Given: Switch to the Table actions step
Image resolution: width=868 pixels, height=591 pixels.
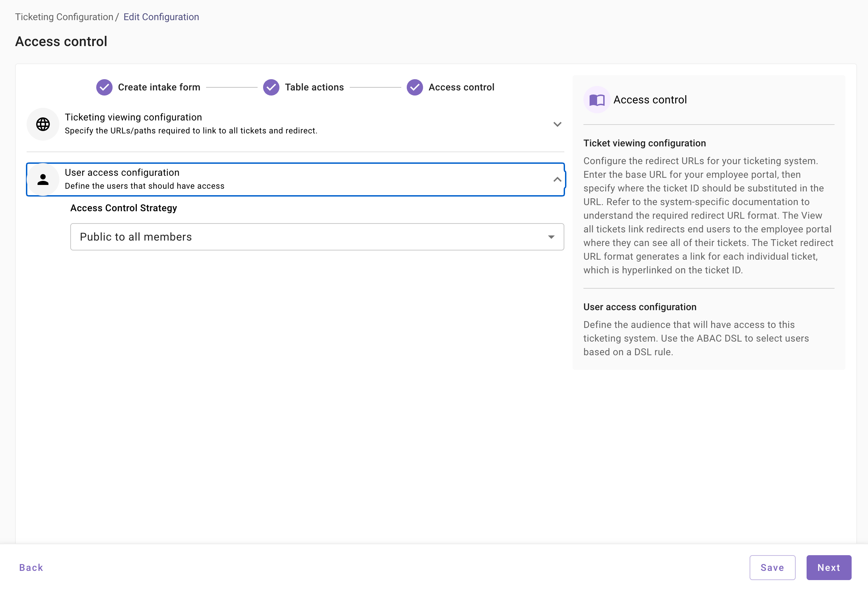Looking at the screenshot, I should tap(314, 87).
